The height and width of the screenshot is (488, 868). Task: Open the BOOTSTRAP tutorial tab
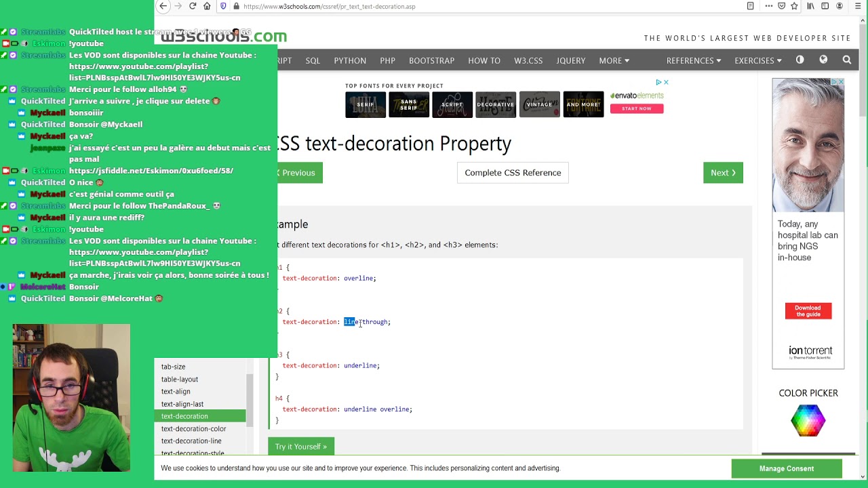click(431, 60)
